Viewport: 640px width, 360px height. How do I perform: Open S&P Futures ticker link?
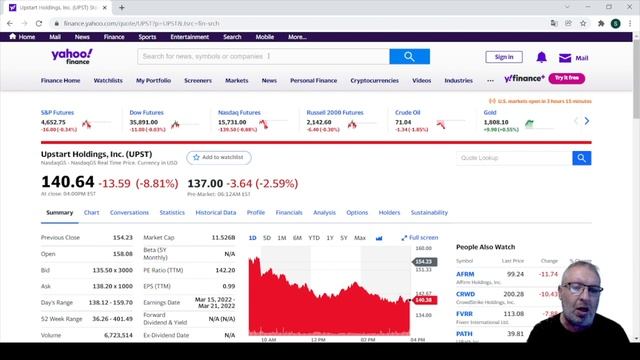pos(57,113)
